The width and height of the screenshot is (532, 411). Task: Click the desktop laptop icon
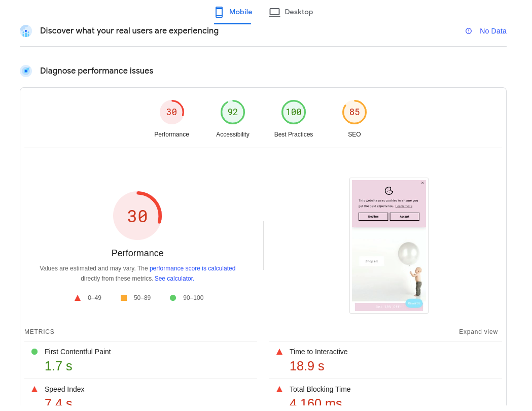tap(274, 12)
